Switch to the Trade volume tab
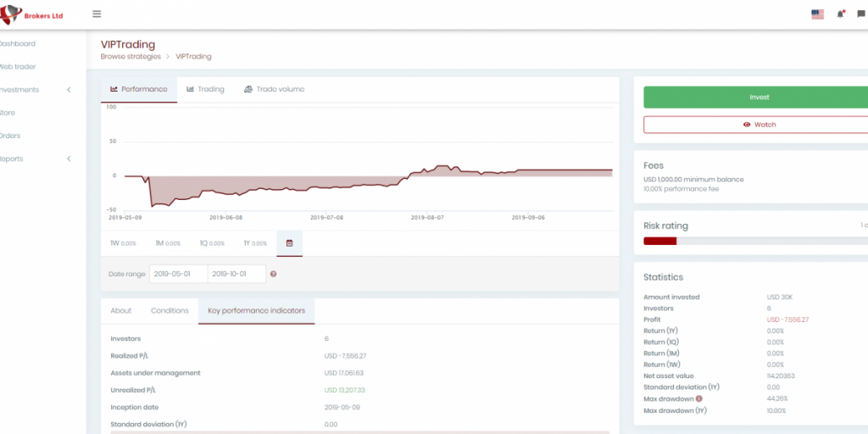Screen dimensions: 868x434 click(x=274, y=89)
